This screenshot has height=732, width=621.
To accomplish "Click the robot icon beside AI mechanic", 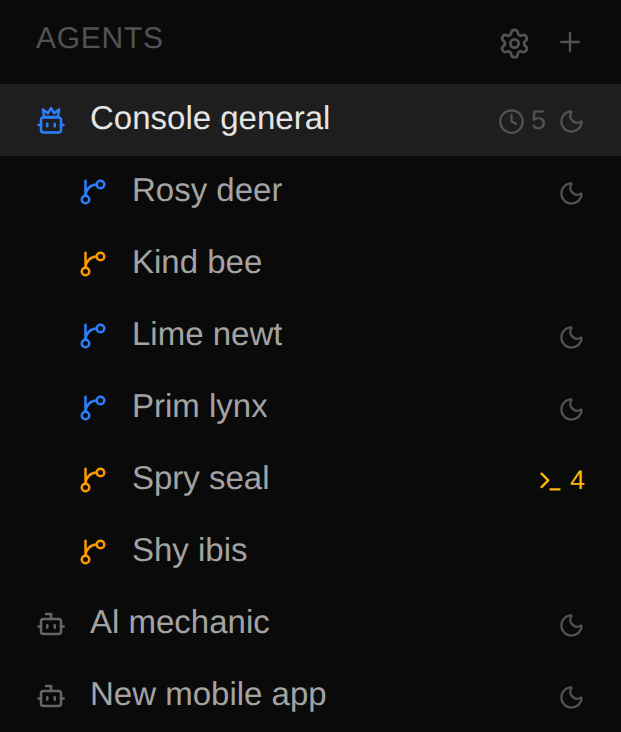I will [51, 624].
